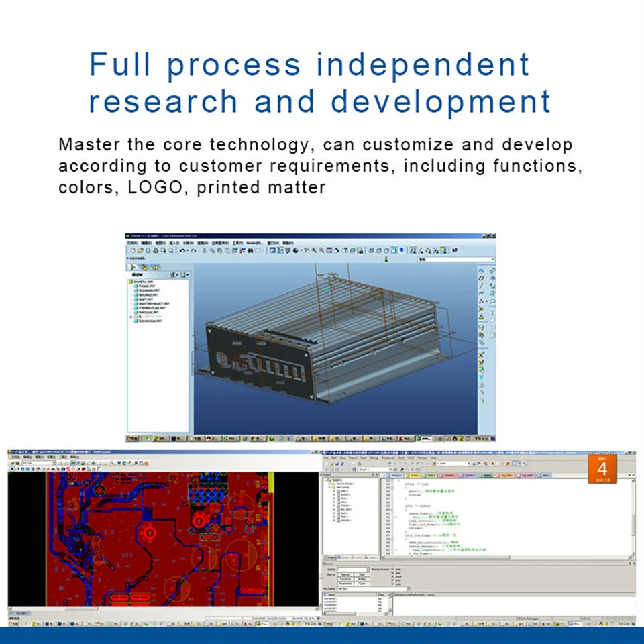Collapse New Group in Keil Project tree
The width and height of the screenshot is (644, 644).
(x=330, y=488)
